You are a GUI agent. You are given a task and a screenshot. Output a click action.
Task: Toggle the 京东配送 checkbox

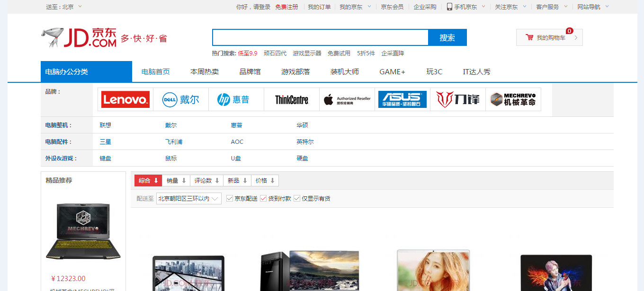(230, 199)
